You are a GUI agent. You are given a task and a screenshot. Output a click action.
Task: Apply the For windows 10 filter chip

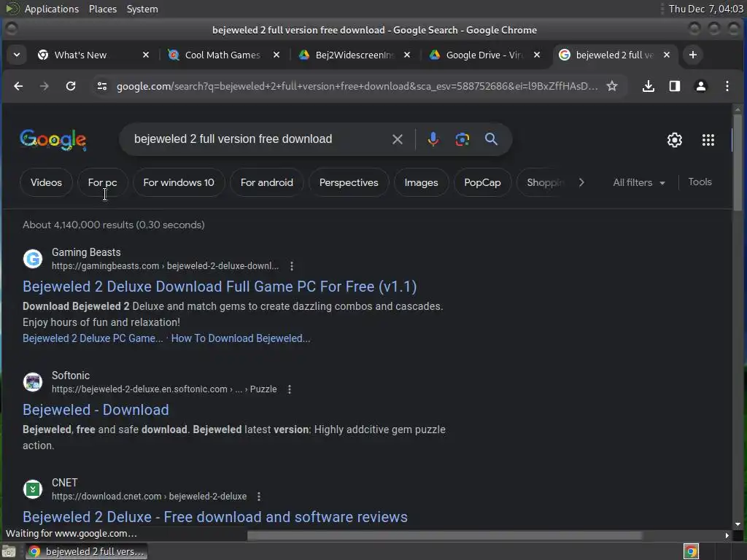179,182
